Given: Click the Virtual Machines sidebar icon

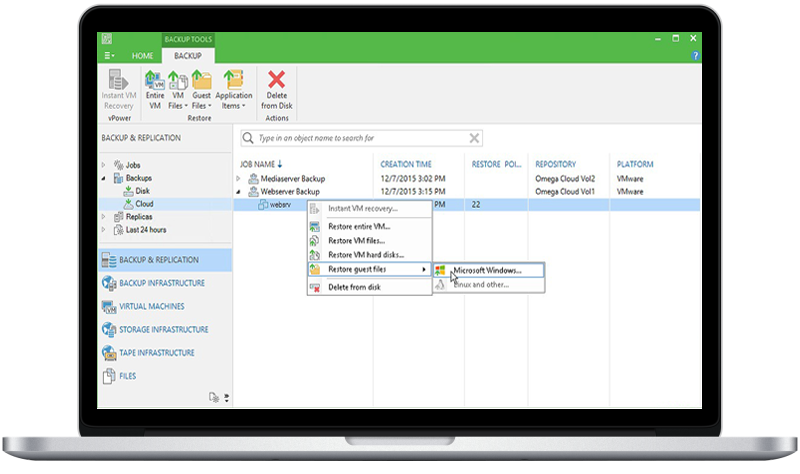Looking at the screenshot, I should coord(109,306).
